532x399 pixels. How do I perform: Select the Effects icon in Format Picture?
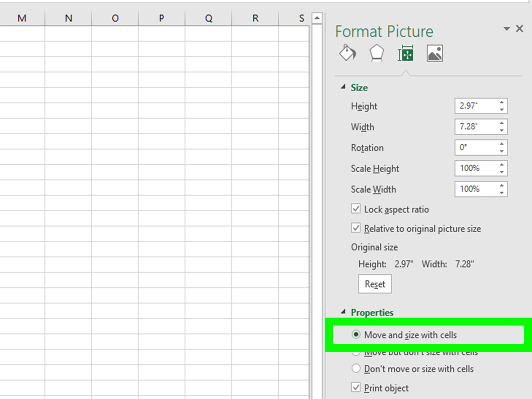[x=376, y=53]
